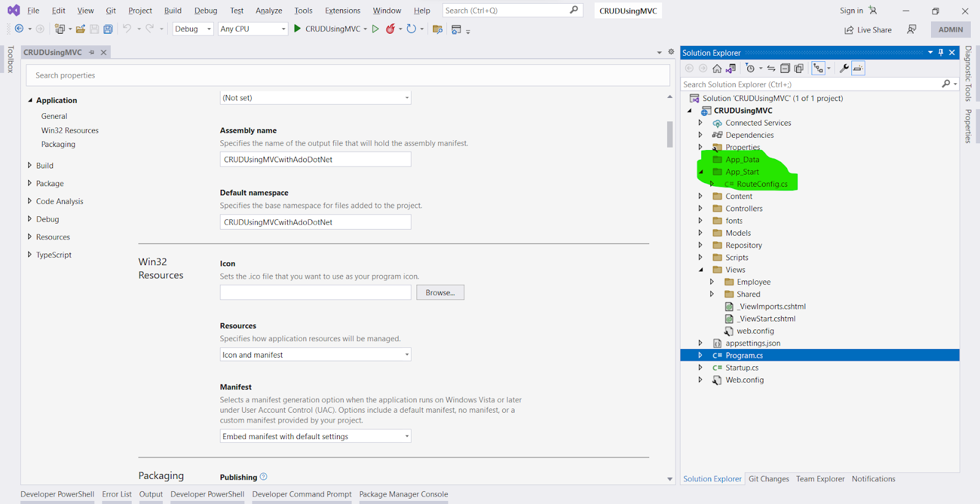Click the Navigate Backward arrow in main toolbar
Image resolution: width=980 pixels, height=504 pixels.
tap(19, 29)
